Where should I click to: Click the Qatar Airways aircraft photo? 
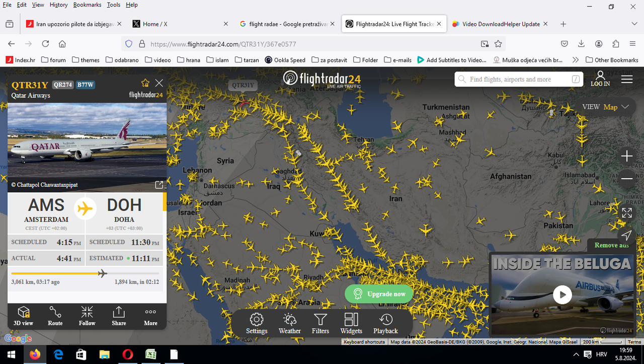(87, 141)
